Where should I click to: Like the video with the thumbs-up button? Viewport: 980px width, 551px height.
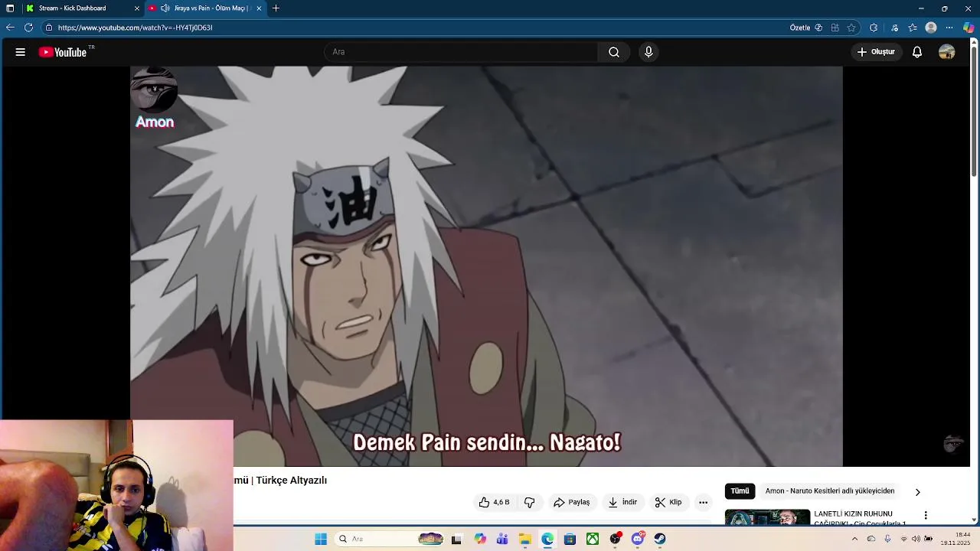click(494, 502)
